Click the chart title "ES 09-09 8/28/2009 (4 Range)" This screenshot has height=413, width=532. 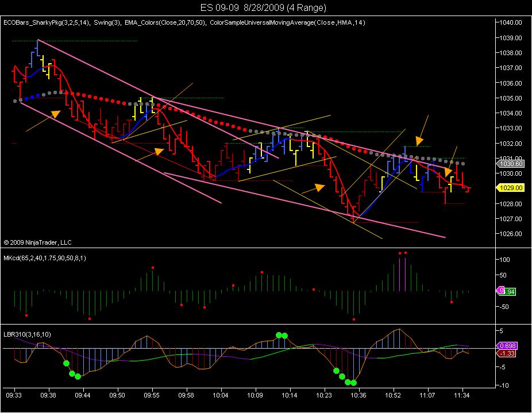[263, 7]
